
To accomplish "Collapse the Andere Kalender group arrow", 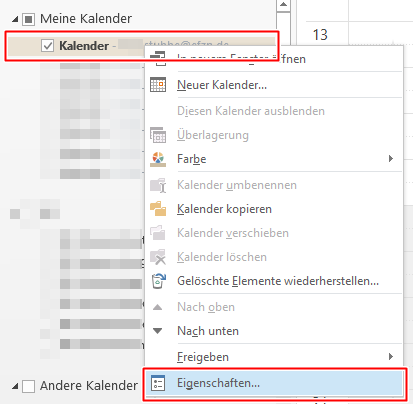I will pyautogui.click(x=15, y=387).
